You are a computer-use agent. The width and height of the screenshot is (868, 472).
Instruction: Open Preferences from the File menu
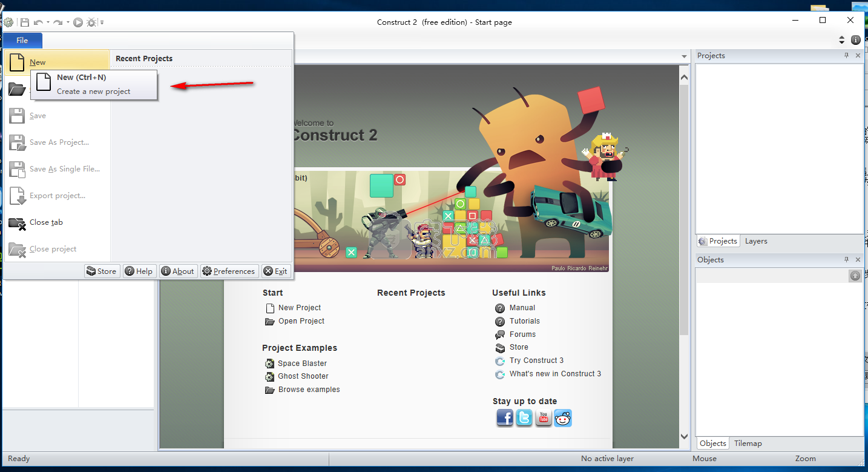pyautogui.click(x=229, y=271)
